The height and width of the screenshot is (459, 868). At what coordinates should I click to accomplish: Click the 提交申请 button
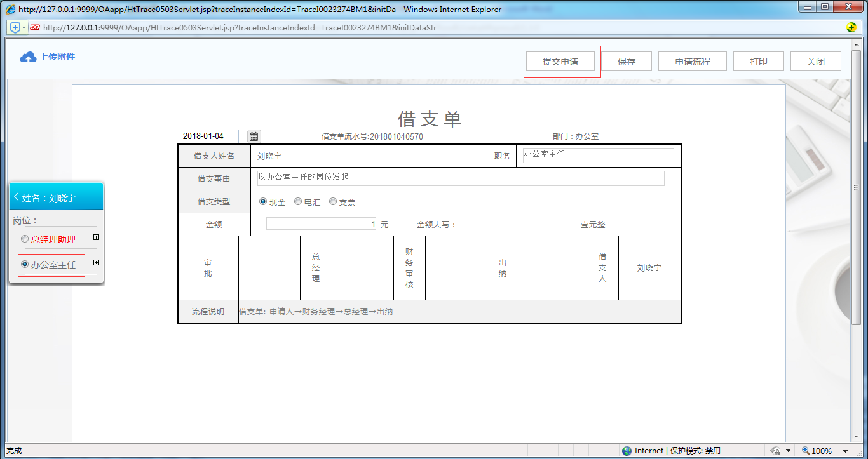562,61
